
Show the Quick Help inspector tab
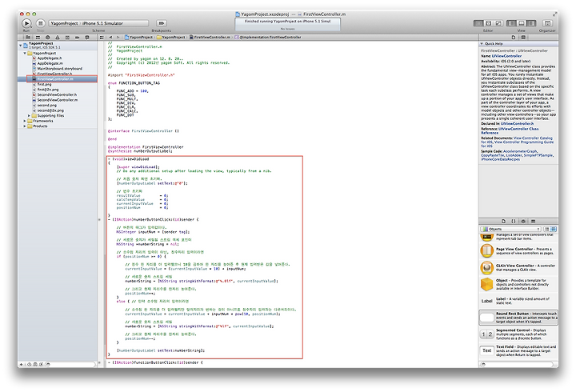[523, 37]
